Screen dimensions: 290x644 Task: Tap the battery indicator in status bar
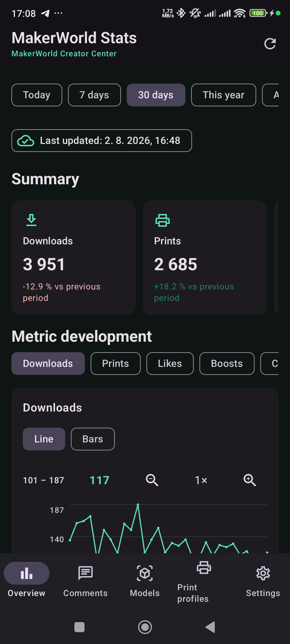[258, 13]
